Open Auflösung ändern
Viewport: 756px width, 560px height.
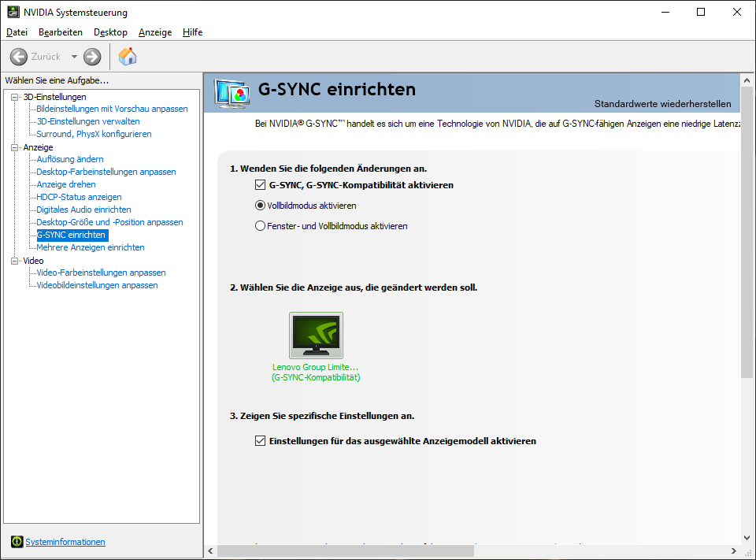click(70, 159)
